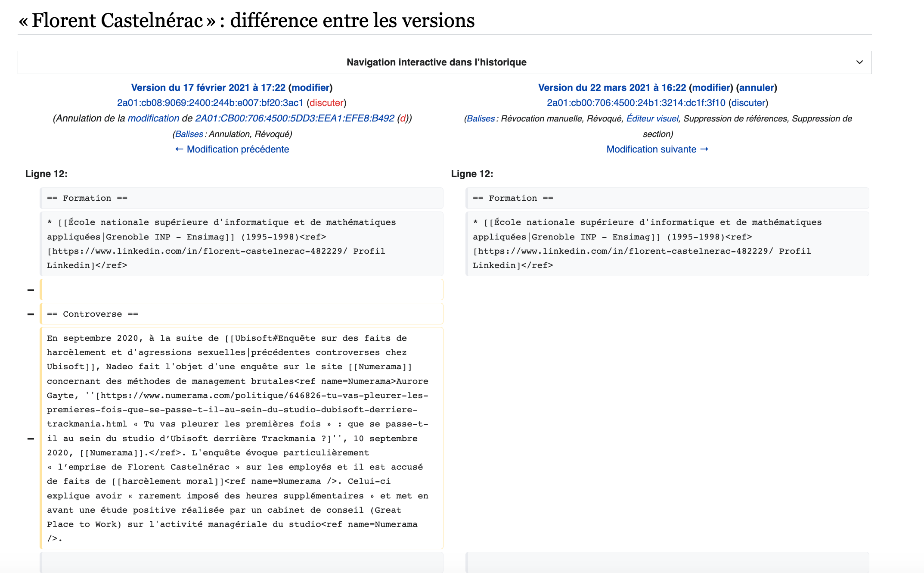Click the right == Formation == diff line
The width and height of the screenshot is (924, 573).
[x=667, y=198]
